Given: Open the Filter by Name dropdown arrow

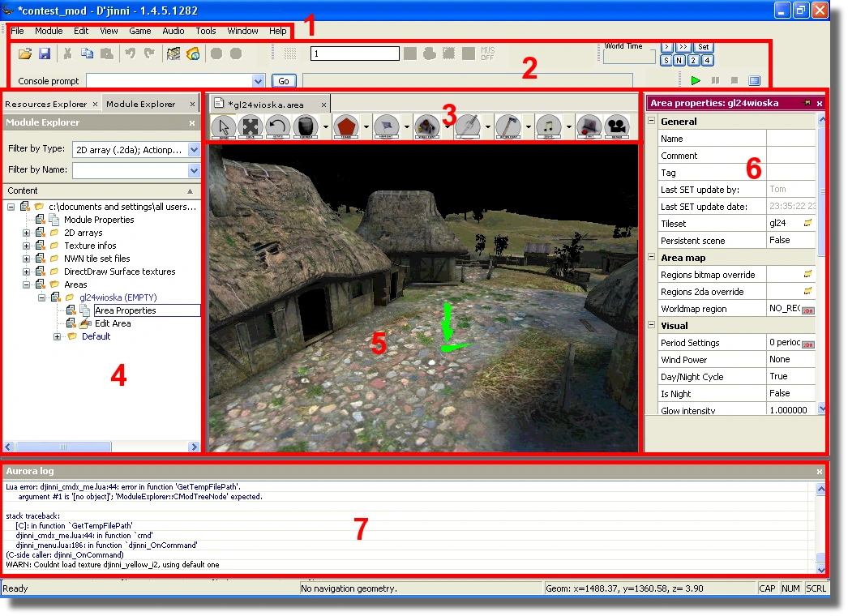Looking at the screenshot, I should 194,170.
